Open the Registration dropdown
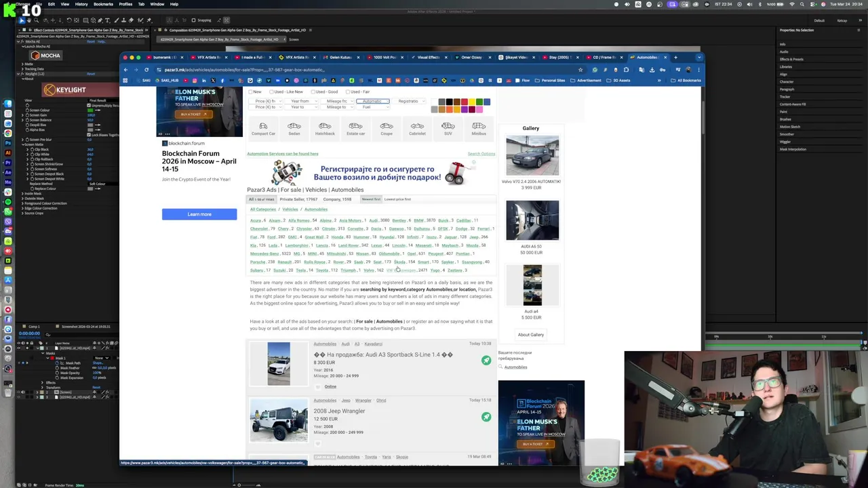868x488 pixels. tap(408, 101)
